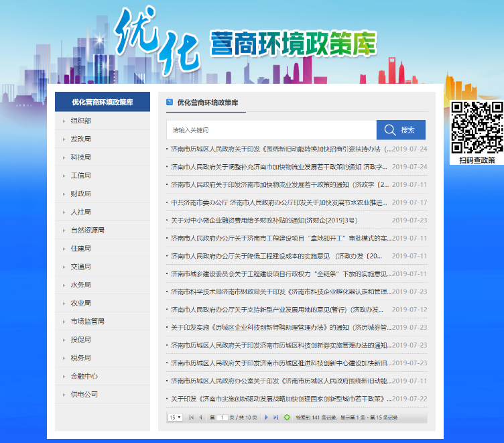
Task: Open the 扫码查政策 QR code image
Action: point(477,127)
